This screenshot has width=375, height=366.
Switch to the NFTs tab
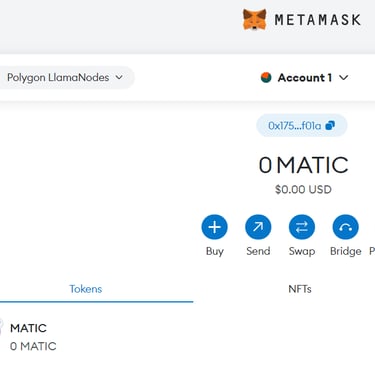[x=300, y=289]
